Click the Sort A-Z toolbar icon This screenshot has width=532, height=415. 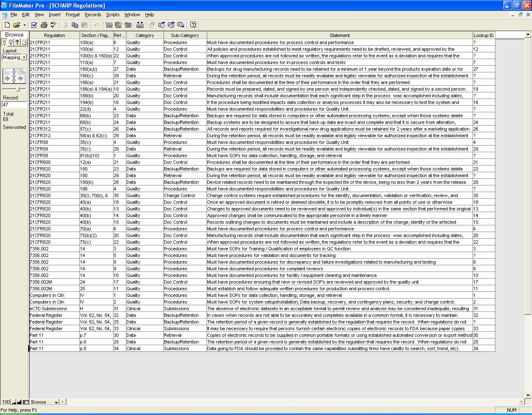pyautogui.click(x=140, y=25)
